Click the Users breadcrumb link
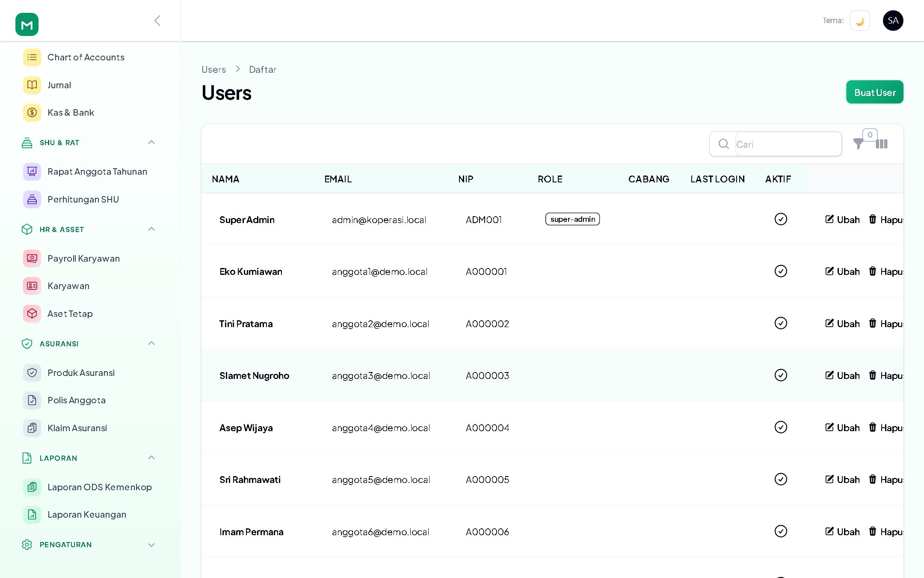This screenshot has width=924, height=578. tap(214, 69)
